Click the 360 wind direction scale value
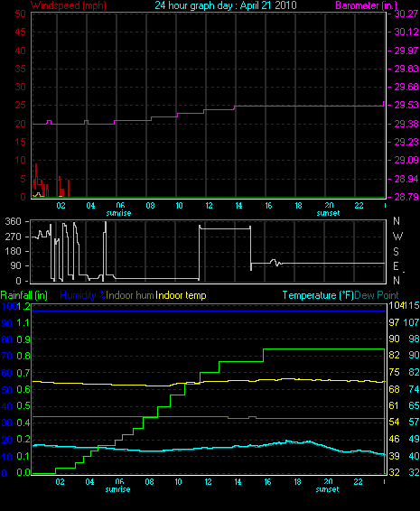 click(x=13, y=221)
